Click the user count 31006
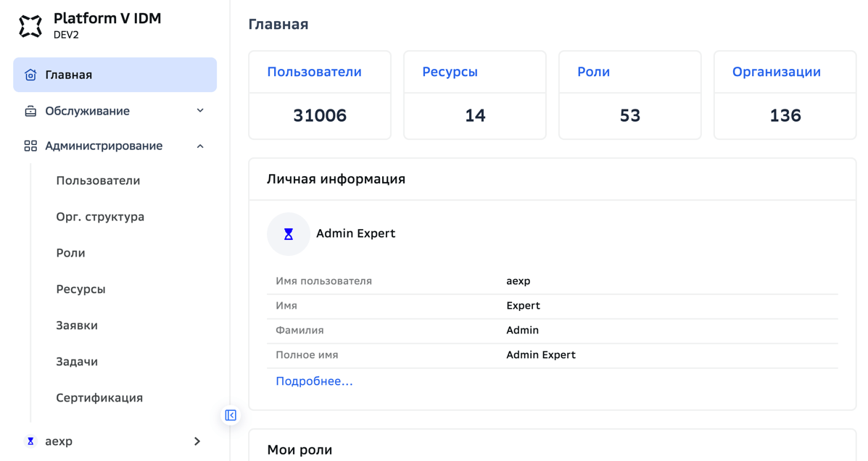 click(320, 115)
